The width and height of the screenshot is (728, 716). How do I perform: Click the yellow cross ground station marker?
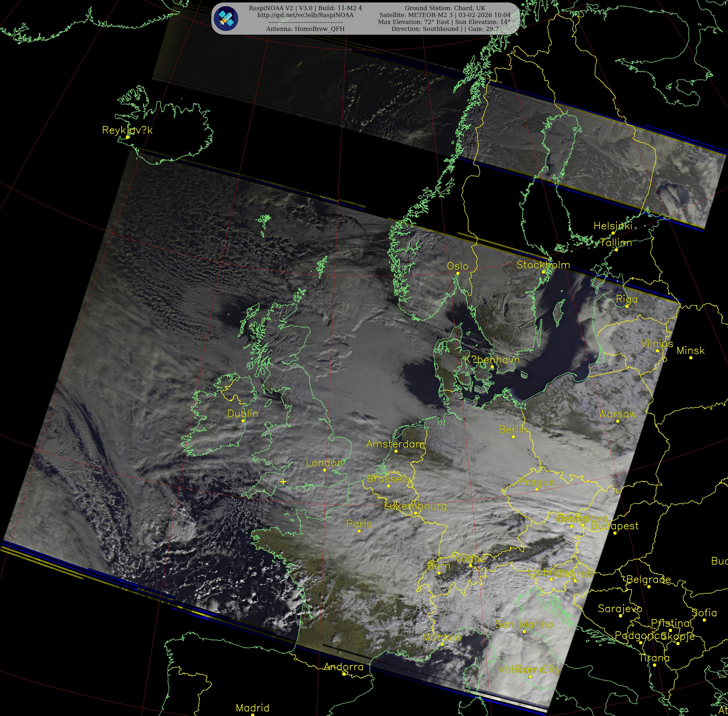click(283, 481)
